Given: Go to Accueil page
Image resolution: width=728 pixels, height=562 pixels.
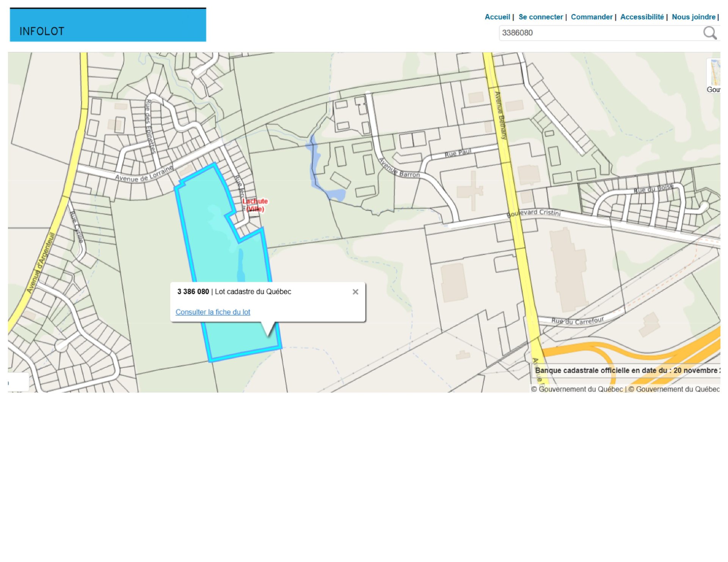Looking at the screenshot, I should point(497,17).
